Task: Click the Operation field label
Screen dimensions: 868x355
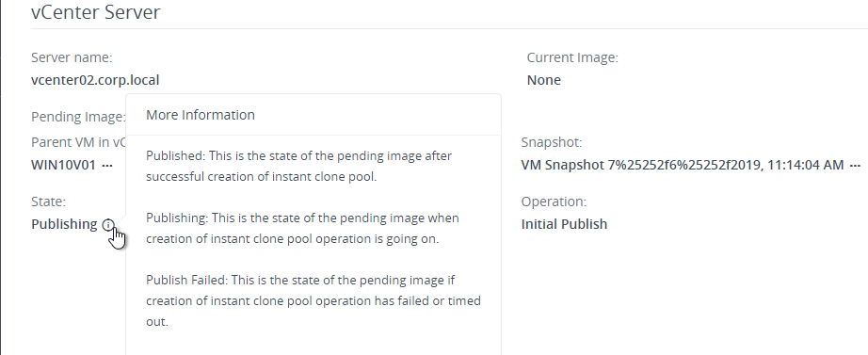Action: (554, 202)
